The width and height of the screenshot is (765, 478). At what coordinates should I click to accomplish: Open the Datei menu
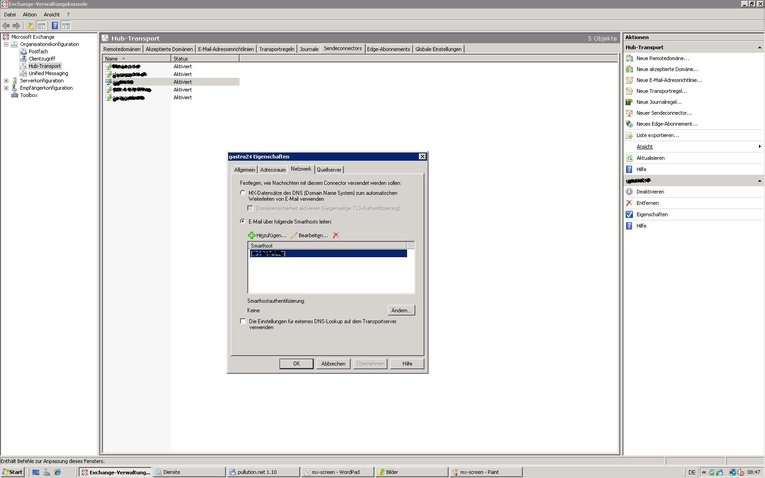tap(10, 15)
